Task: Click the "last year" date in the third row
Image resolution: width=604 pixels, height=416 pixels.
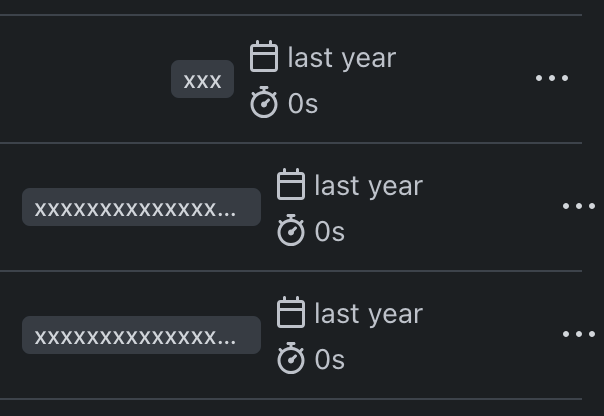Action: 368,314
